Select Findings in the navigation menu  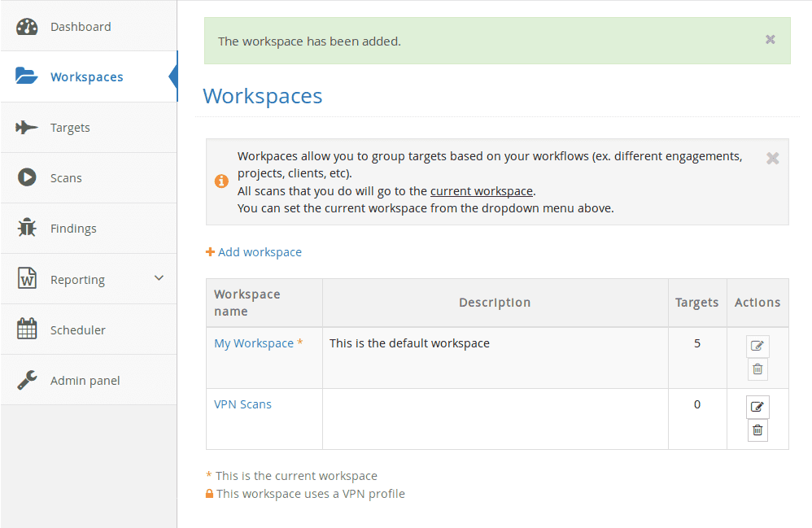(x=72, y=228)
